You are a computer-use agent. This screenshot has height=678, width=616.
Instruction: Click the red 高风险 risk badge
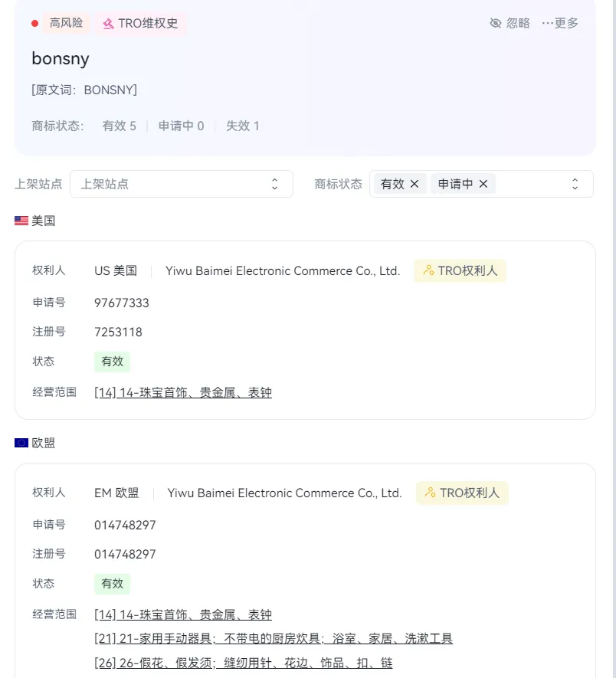(x=66, y=23)
